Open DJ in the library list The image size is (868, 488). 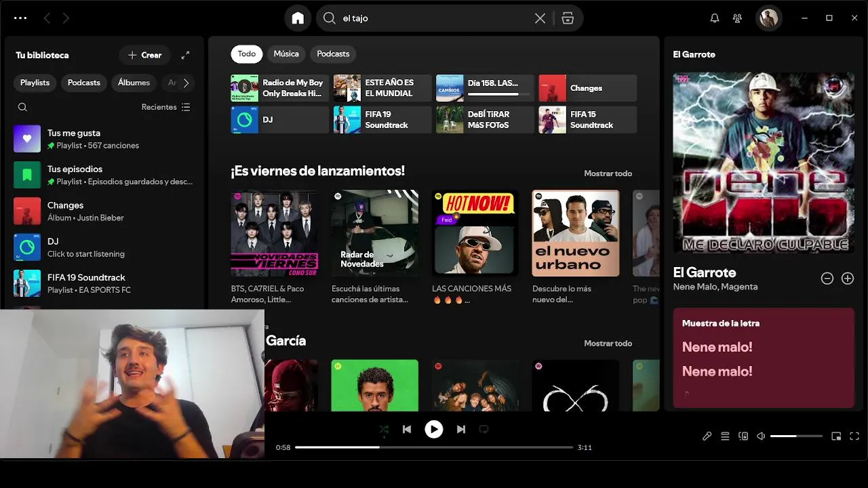(x=104, y=247)
